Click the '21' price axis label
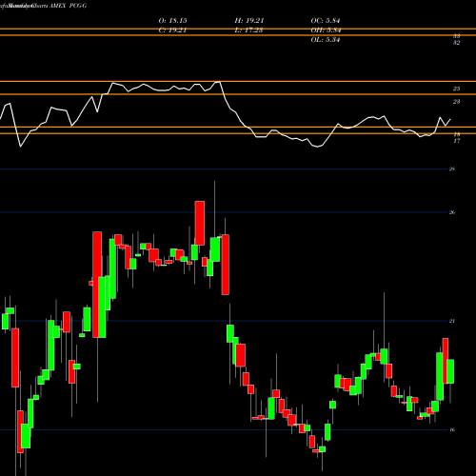 point(452,321)
